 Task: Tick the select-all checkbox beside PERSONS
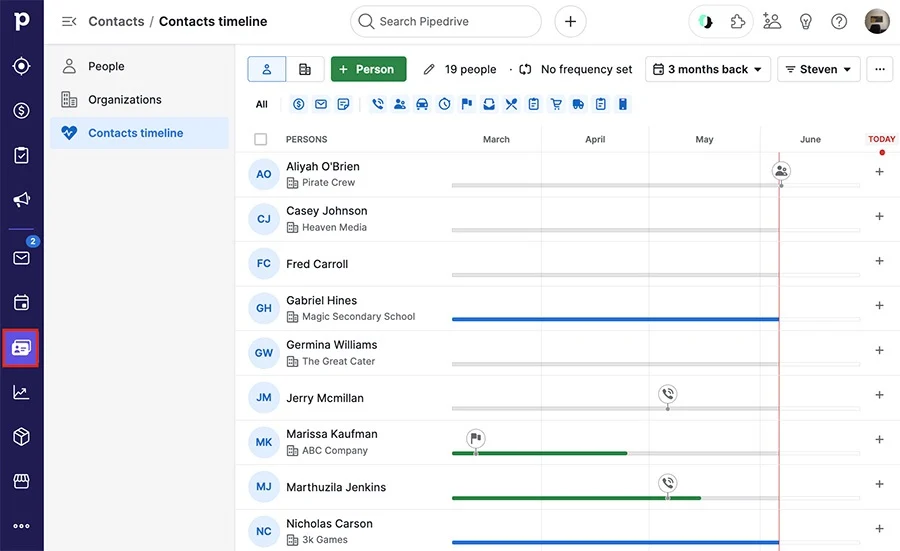261,139
